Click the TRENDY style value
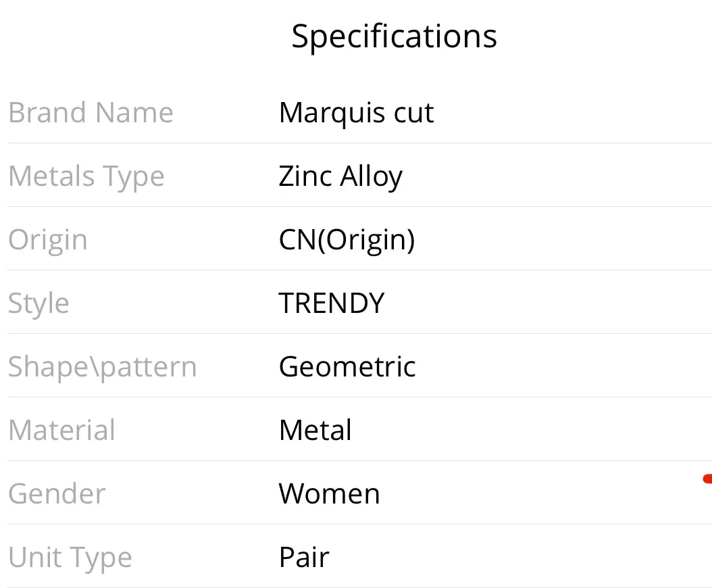712x588 pixels. 332,303
